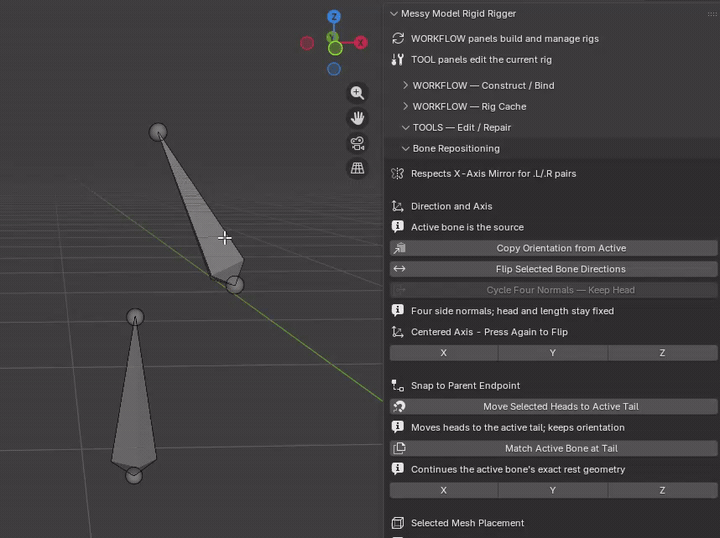Click info icon beside Four side normals text
720x538 pixels.
pyautogui.click(x=398, y=311)
